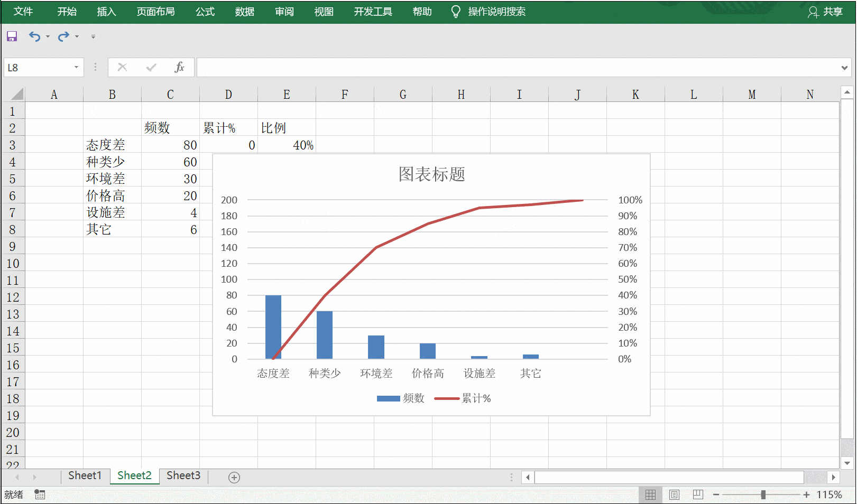857x504 pixels.
Task: Click the zoom slider handle
Action: point(763,494)
